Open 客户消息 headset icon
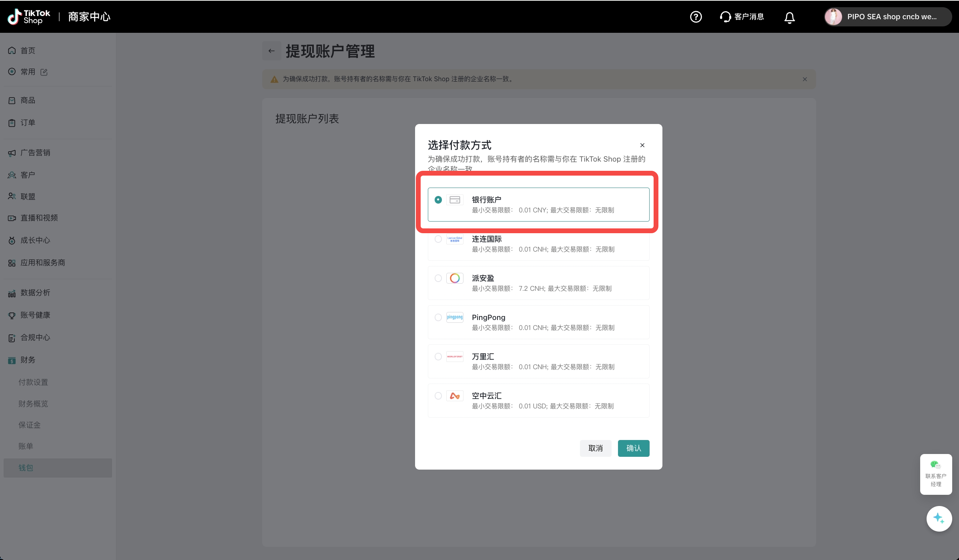Screen dimensions: 959x560 click(x=725, y=17)
